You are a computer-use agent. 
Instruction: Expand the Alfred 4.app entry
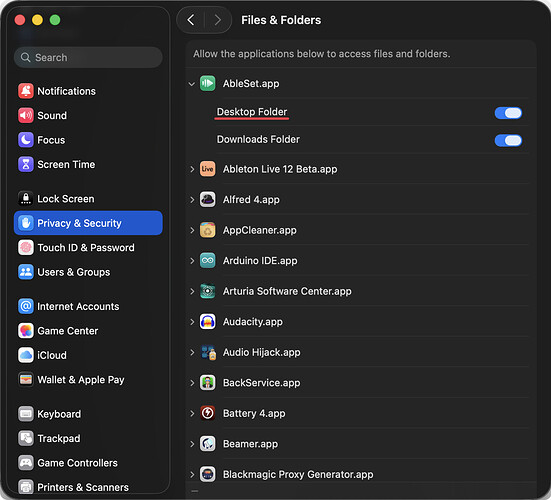tap(192, 200)
